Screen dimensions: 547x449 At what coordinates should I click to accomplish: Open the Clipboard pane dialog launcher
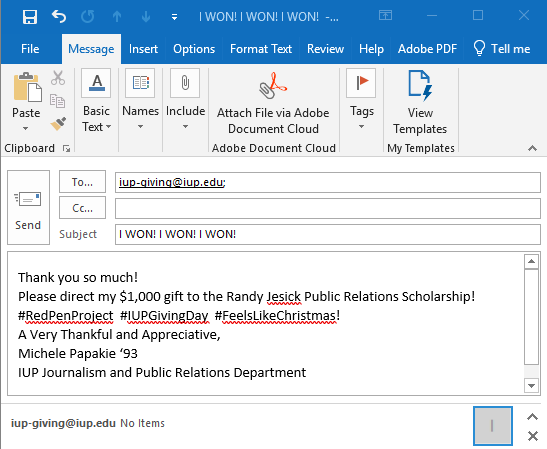[x=66, y=149]
